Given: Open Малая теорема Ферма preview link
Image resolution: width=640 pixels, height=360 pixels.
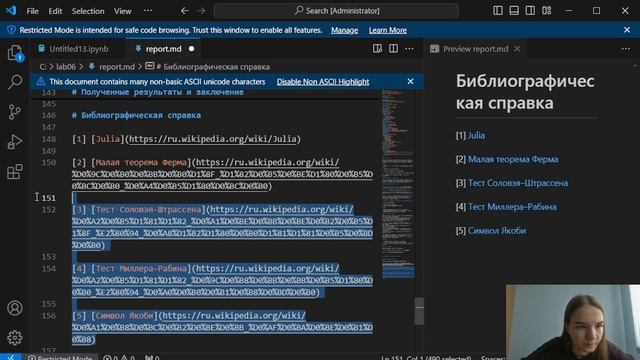Looking at the screenshot, I should click(x=513, y=159).
